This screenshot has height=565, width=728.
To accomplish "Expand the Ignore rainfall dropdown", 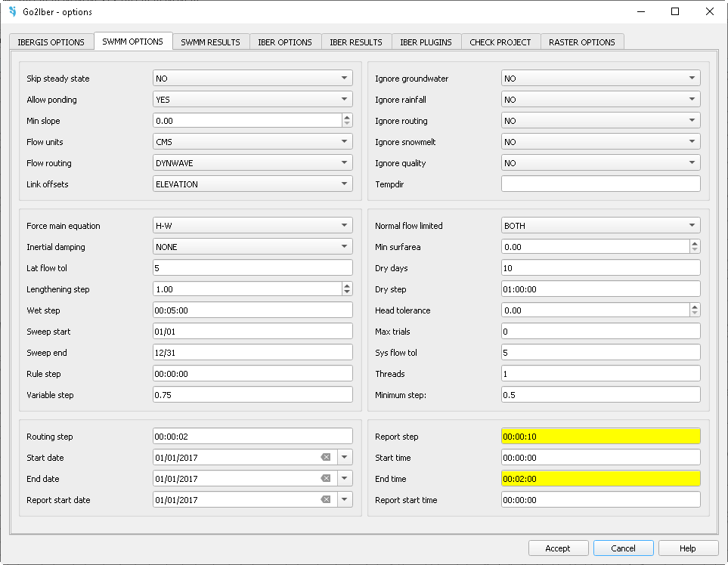I will (x=600, y=100).
